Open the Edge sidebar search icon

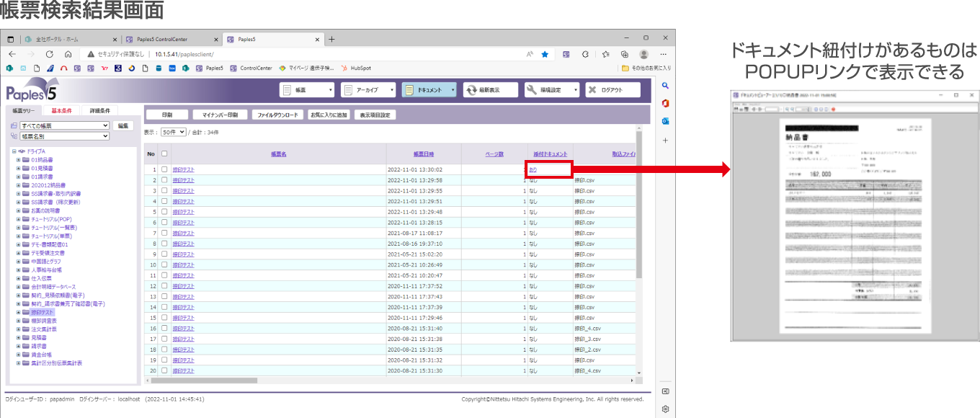(665, 86)
